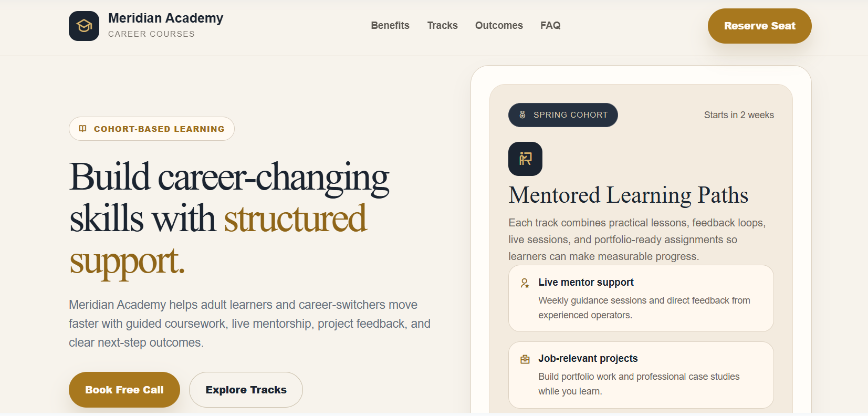Screen dimensions: 868x416
Task: Click the book icon in Cohort-Based Learning pill
Action: (x=82, y=128)
